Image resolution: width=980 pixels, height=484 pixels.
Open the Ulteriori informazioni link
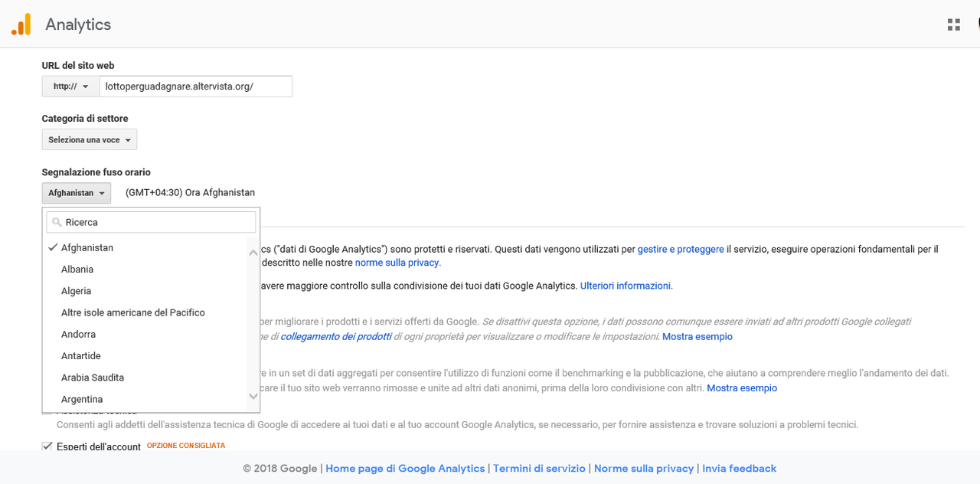(x=626, y=286)
